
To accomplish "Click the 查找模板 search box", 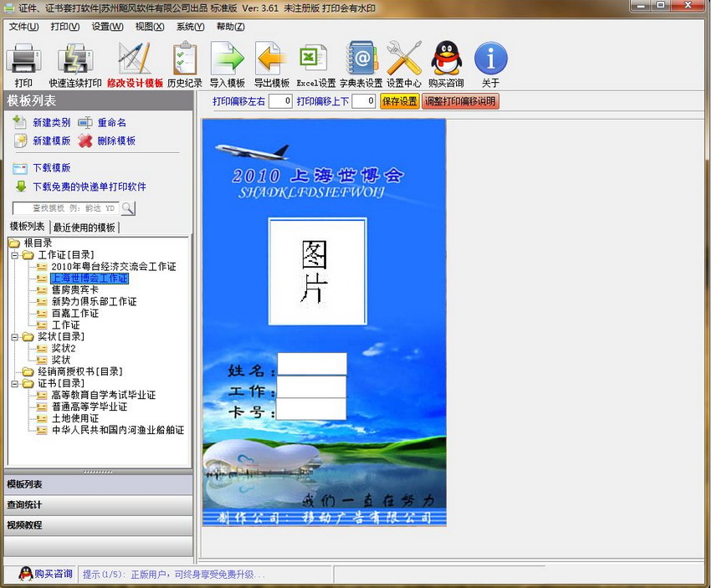I will tap(66, 208).
